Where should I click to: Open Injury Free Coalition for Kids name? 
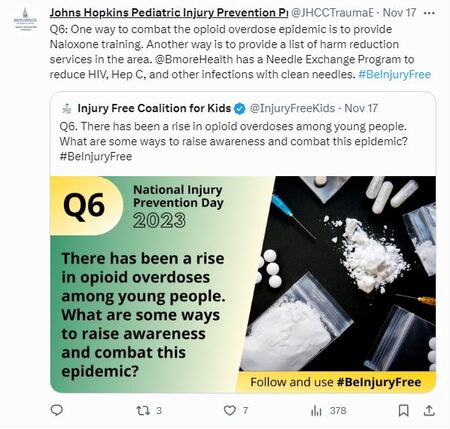[154, 108]
